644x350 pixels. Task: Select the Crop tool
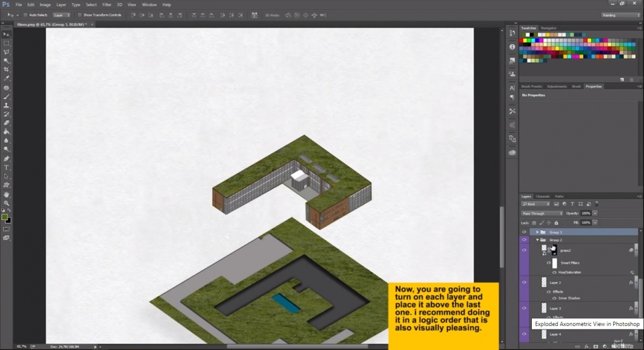(7, 70)
